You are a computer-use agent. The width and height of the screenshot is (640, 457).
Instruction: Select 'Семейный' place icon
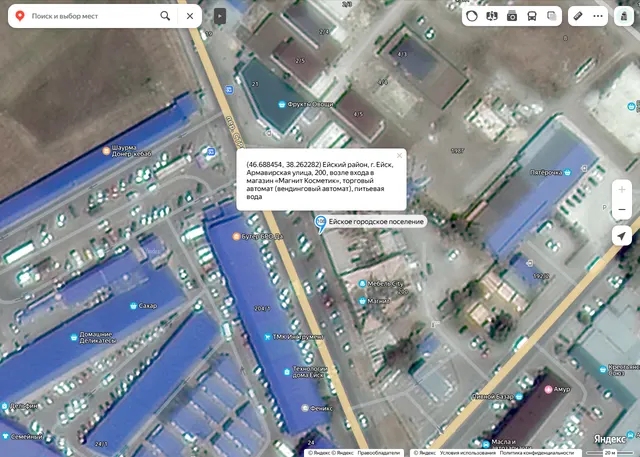[4, 437]
